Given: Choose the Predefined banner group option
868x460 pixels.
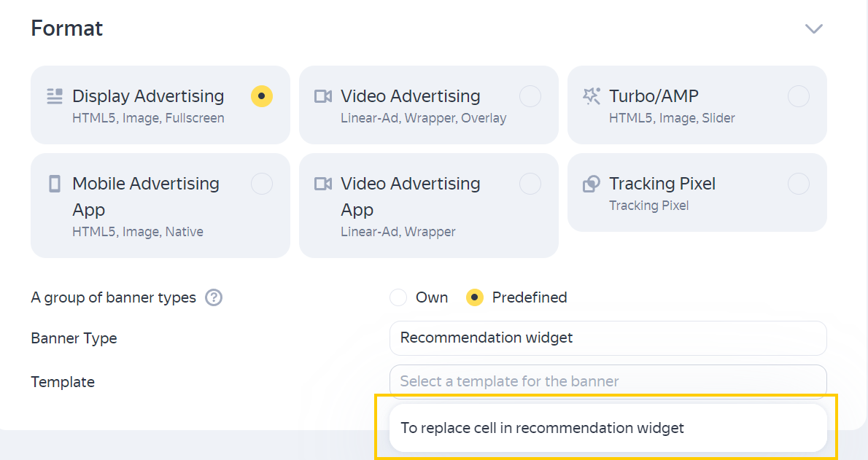Looking at the screenshot, I should coord(475,297).
